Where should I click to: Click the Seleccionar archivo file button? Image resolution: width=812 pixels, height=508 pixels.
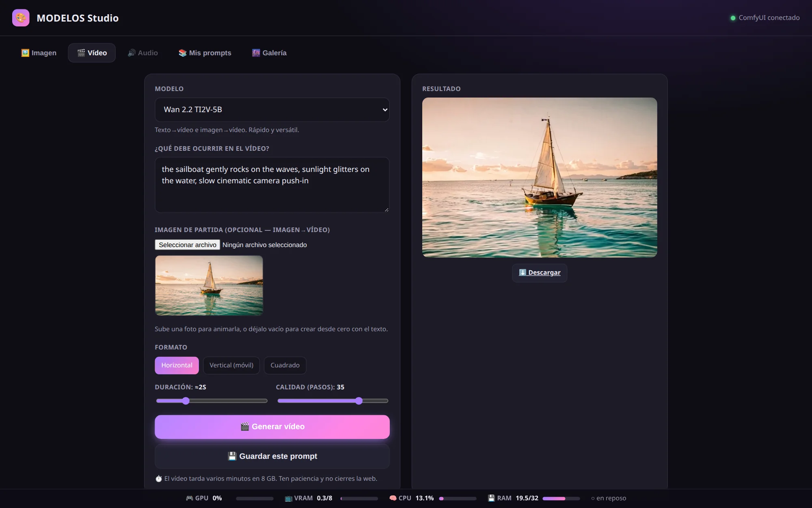click(x=188, y=245)
